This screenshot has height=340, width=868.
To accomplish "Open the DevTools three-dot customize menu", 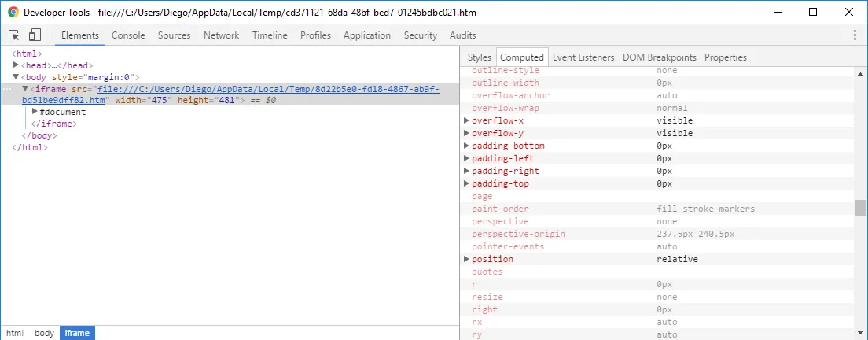I will pos(855,35).
